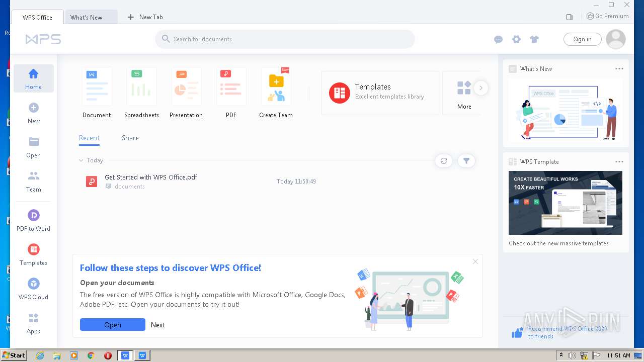
Task: Open Chrome from the taskbar
Action: (91, 355)
